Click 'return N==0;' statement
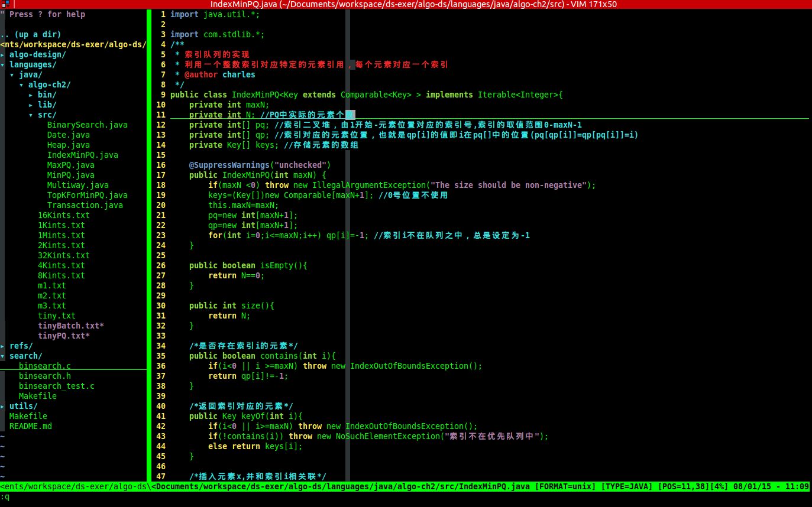Viewport: 812px width, 507px height. point(236,276)
